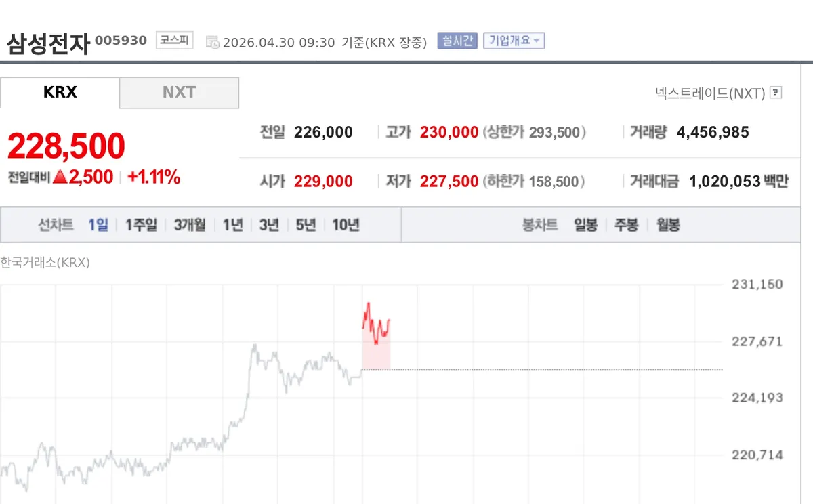Image resolution: width=813 pixels, height=504 pixels.
Task: Show the 3년 line chart
Action: [269, 225]
